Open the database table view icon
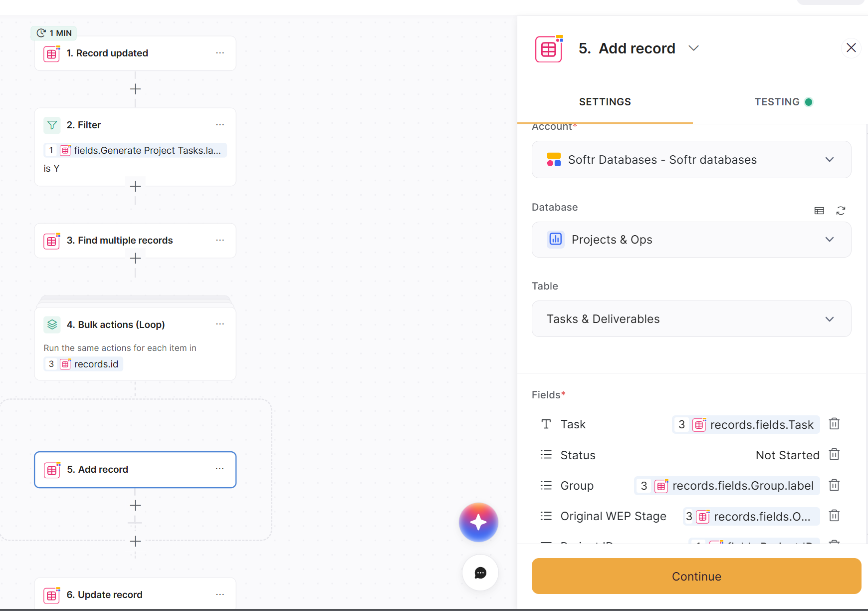The height and width of the screenshot is (611, 868). coord(819,211)
